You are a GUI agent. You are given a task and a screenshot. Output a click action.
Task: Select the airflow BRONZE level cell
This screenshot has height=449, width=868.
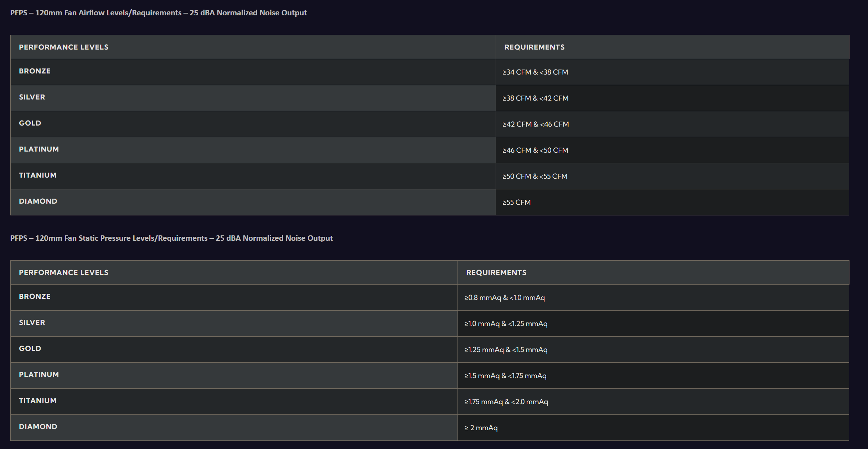35,71
